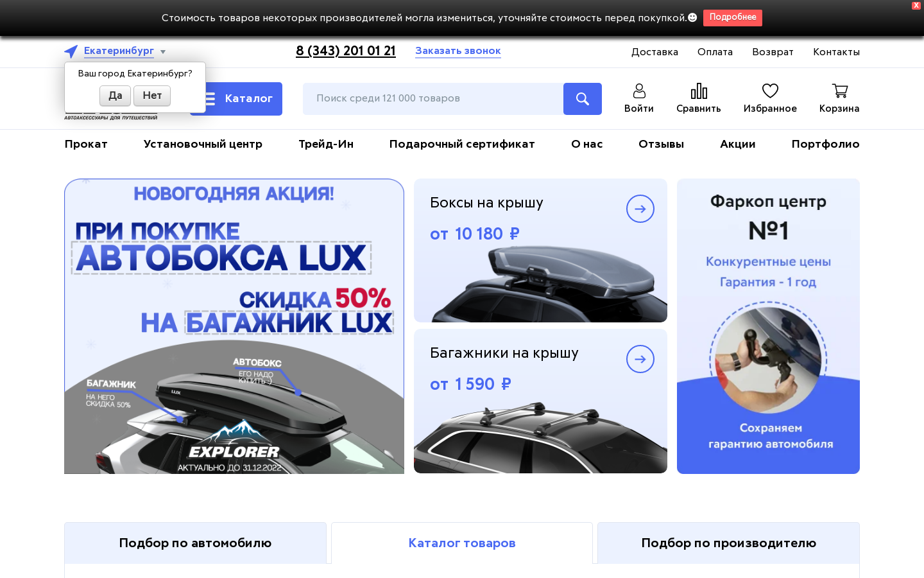Open the Войти user account icon
Image resolution: width=924 pixels, height=578 pixels.
coord(639,91)
